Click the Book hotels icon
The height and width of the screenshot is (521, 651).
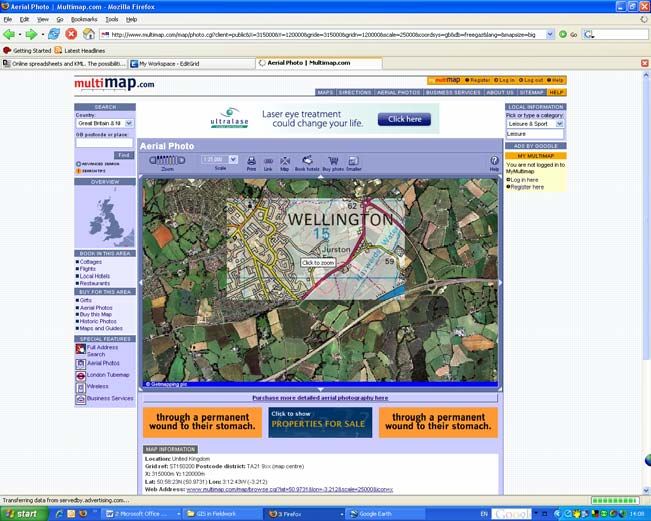tap(307, 160)
